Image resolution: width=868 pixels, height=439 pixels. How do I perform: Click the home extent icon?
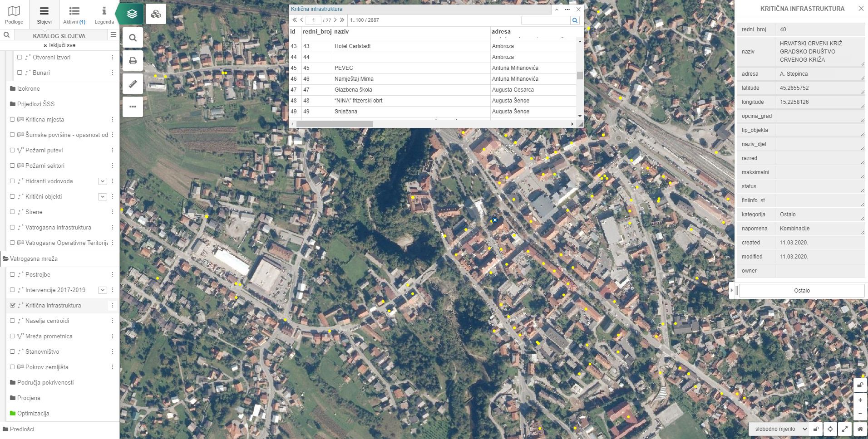click(860, 429)
